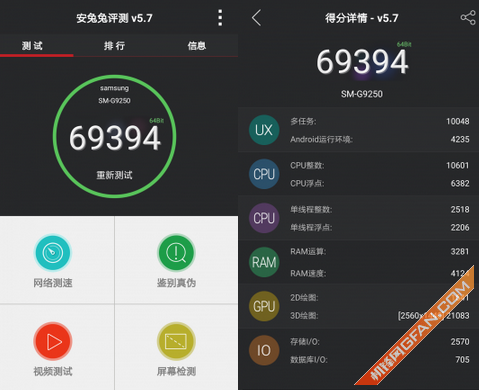Select the 3D绘图 label
This screenshot has height=390, width=479.
[x=304, y=316]
